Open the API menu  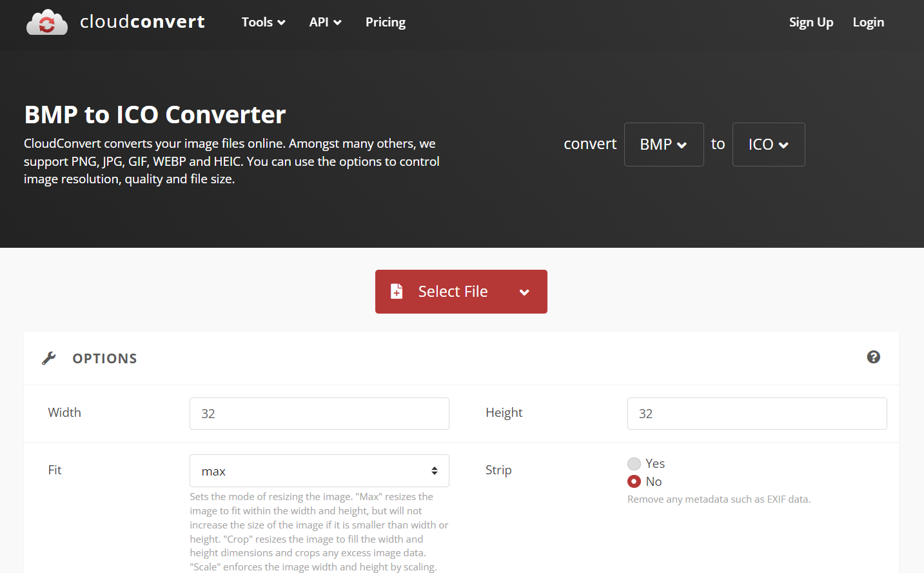point(325,22)
